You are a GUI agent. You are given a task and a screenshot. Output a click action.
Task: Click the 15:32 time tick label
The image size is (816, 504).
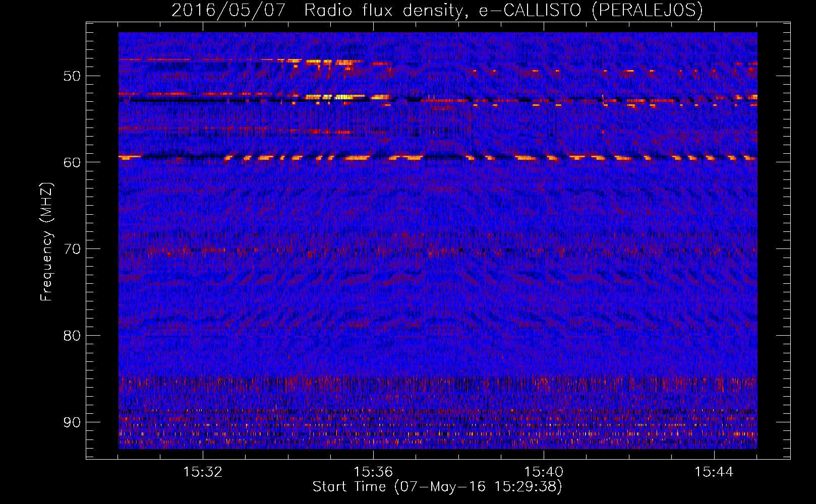click(x=203, y=472)
